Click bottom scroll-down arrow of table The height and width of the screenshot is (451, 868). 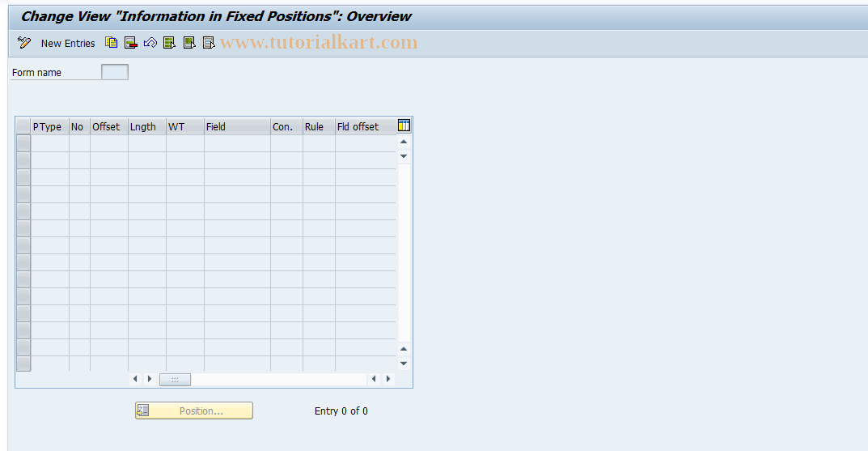point(404,364)
